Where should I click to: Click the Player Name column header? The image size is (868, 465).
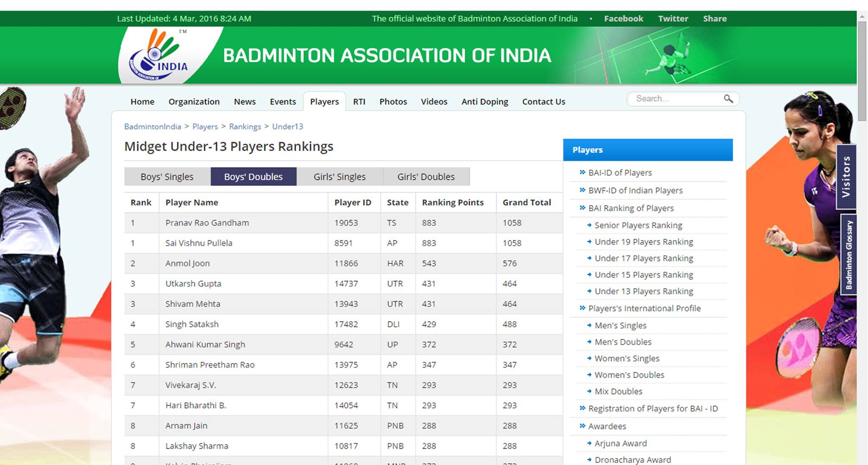[x=192, y=202]
